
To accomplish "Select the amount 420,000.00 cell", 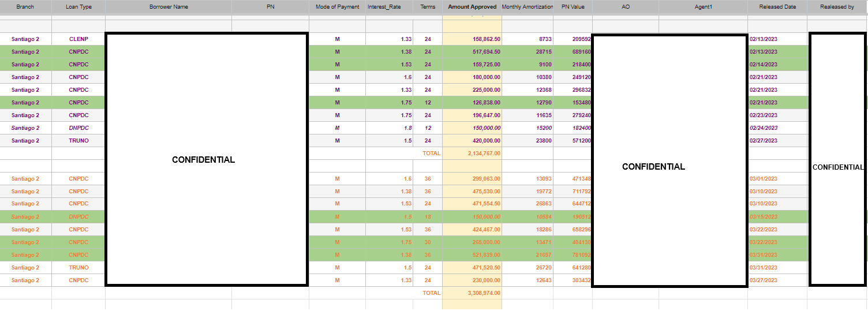I will 472,141.
